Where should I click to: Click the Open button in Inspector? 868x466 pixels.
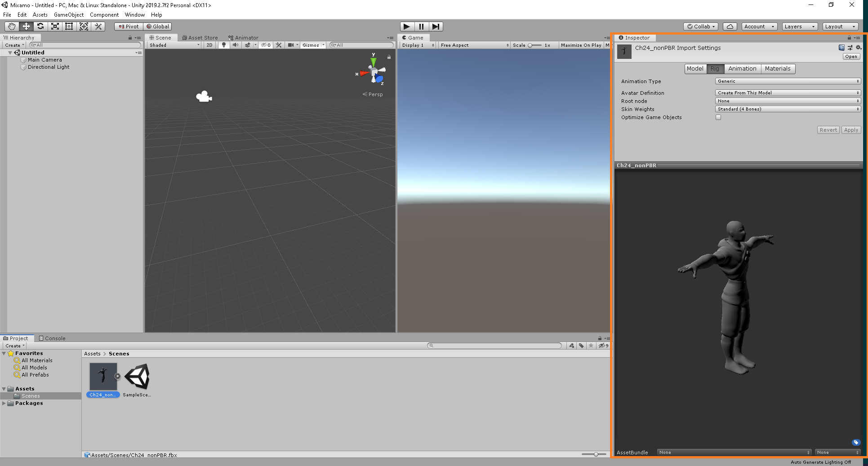coord(851,57)
